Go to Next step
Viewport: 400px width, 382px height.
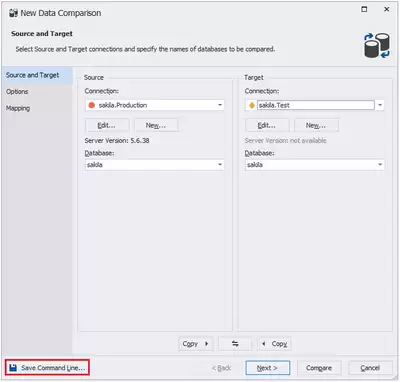pos(268,368)
